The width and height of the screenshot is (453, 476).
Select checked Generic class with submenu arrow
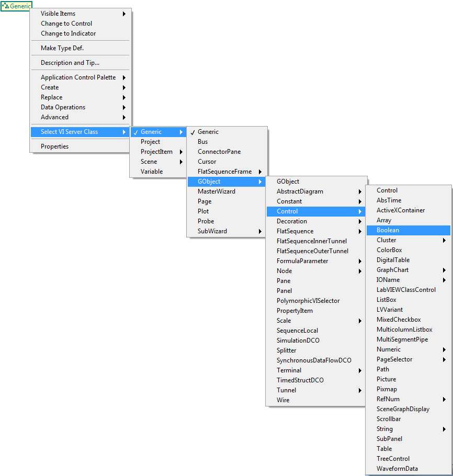coord(158,132)
